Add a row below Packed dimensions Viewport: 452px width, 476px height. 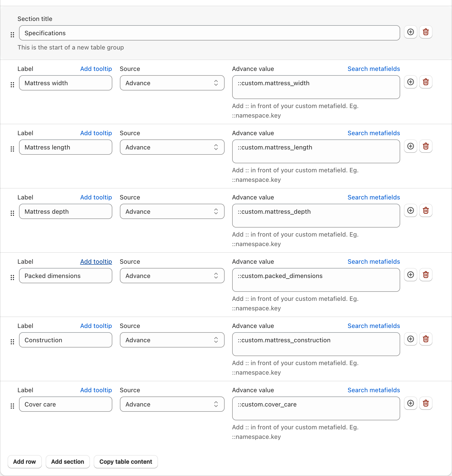pyautogui.click(x=411, y=275)
